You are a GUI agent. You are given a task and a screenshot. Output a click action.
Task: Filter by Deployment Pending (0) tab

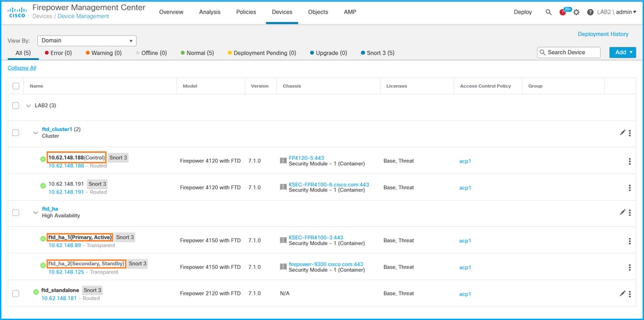[x=262, y=53]
